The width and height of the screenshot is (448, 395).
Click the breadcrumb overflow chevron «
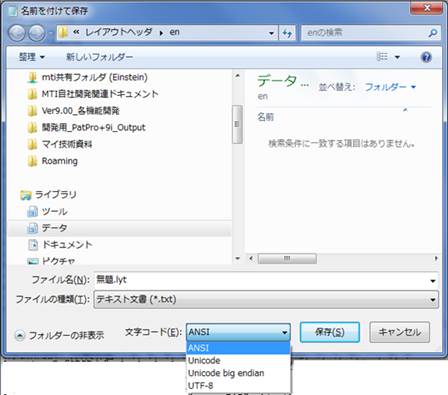pos(76,32)
